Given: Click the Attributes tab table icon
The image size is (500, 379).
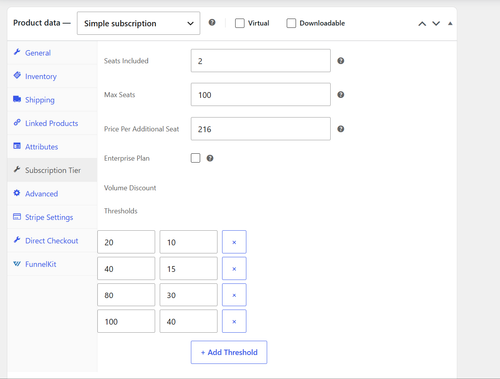Looking at the screenshot, I should (x=17, y=146).
